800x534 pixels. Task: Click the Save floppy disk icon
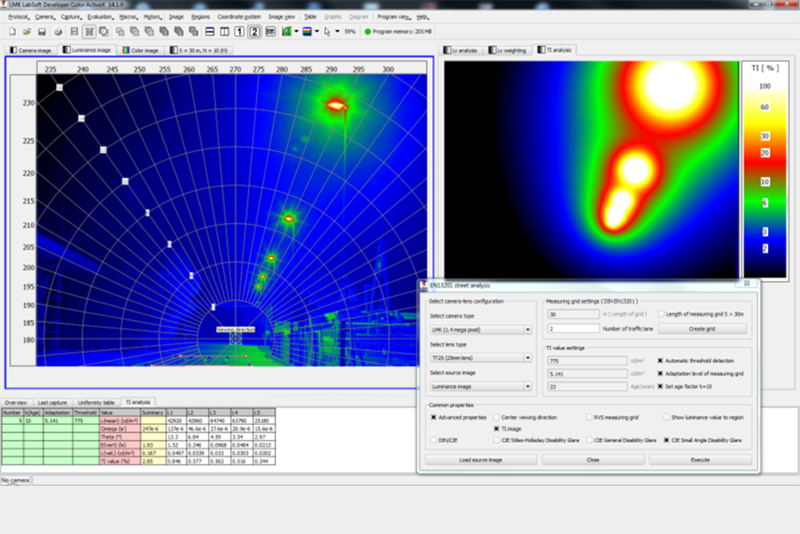[x=42, y=32]
